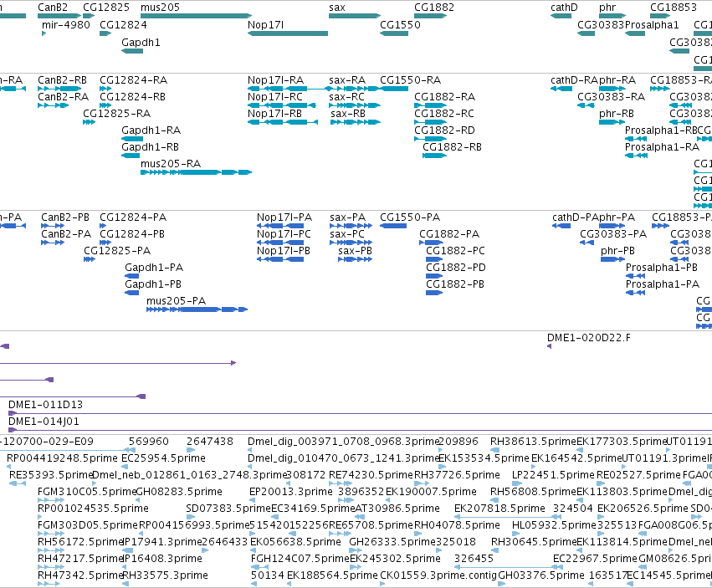Click the CG1550-PA protein label
The width and height of the screenshot is (712, 588).
click(410, 217)
